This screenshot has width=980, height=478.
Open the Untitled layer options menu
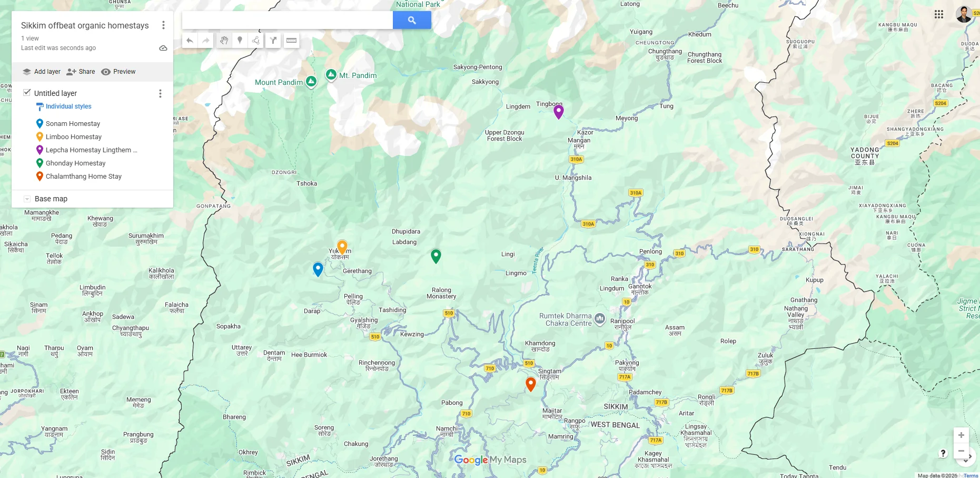160,93
